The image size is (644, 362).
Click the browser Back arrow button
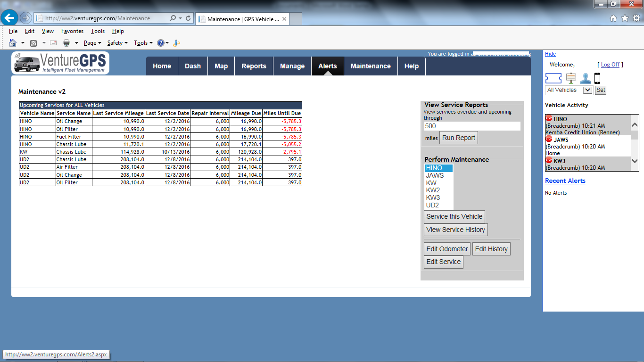tap(9, 18)
